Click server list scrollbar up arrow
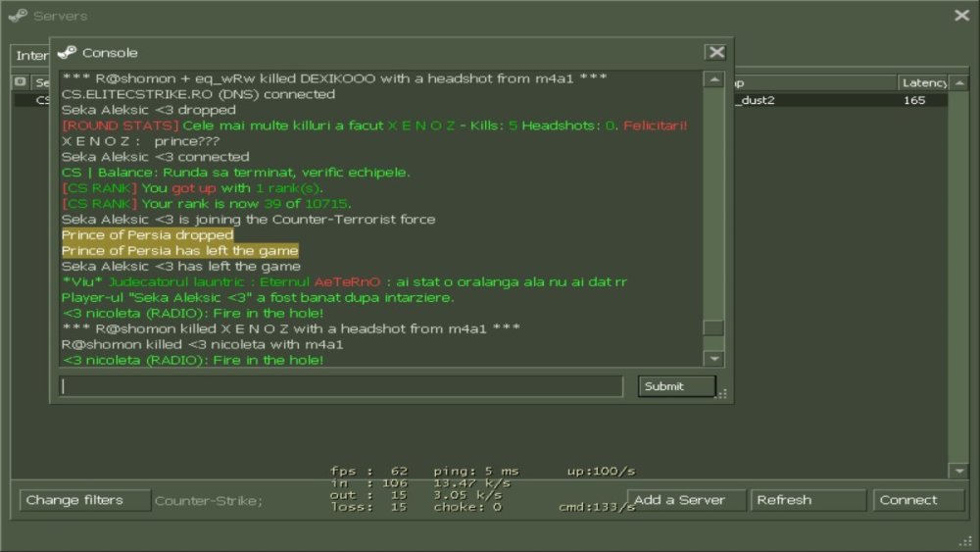Image resolution: width=980 pixels, height=552 pixels. (x=959, y=82)
